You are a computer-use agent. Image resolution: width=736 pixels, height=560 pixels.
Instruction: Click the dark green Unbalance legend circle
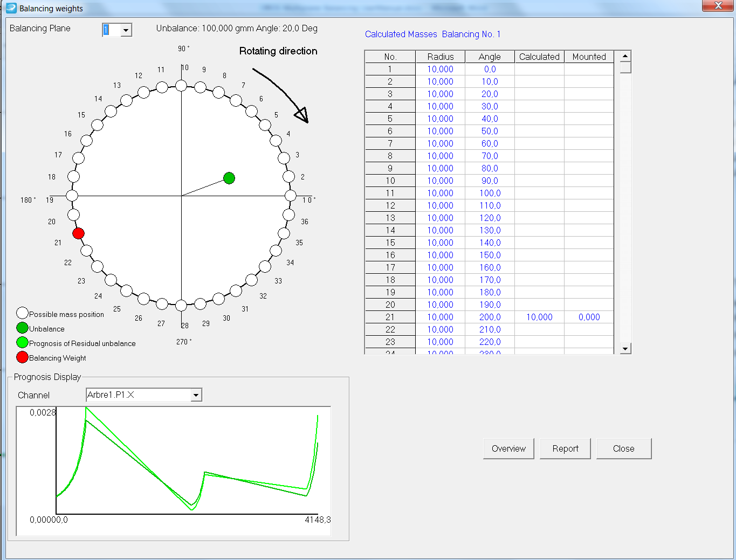point(22,328)
